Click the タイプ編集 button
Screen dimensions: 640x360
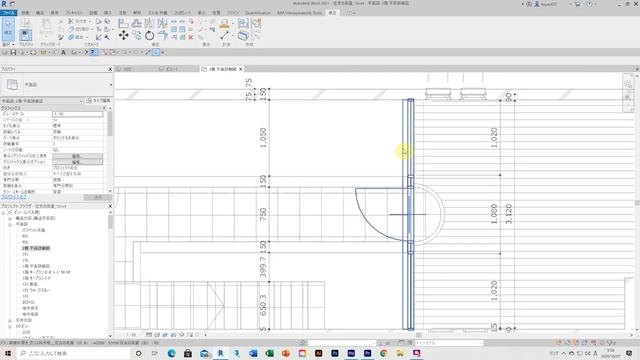click(98, 101)
